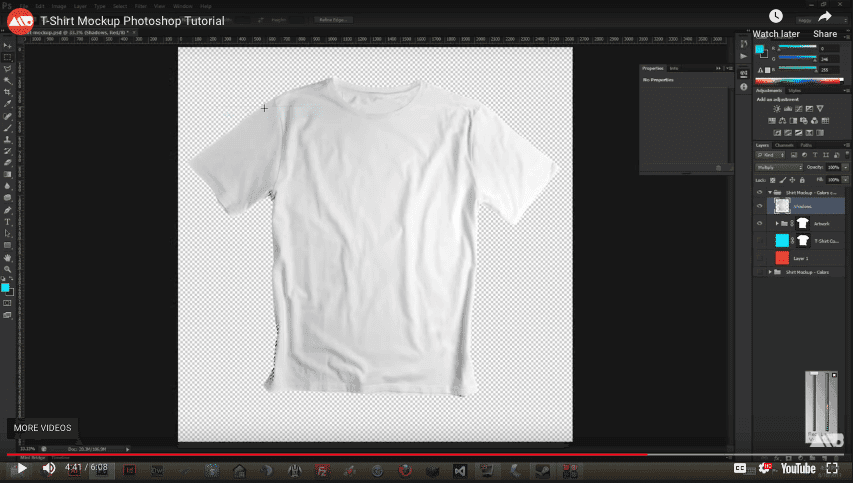Viewport: 853px width, 483px height.
Task: Show the T-Shirt Color layer
Action: pos(759,240)
